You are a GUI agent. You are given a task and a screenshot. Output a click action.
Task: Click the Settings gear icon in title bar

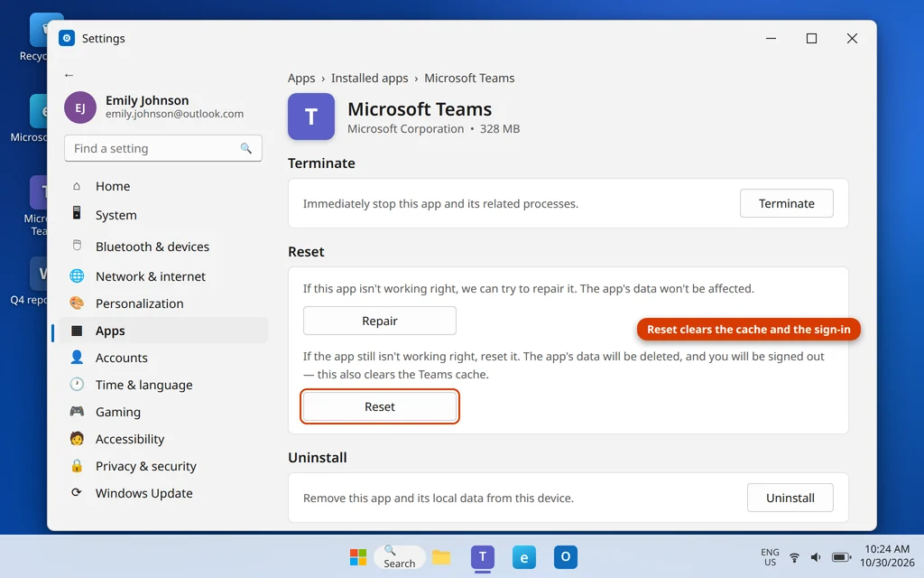point(67,38)
